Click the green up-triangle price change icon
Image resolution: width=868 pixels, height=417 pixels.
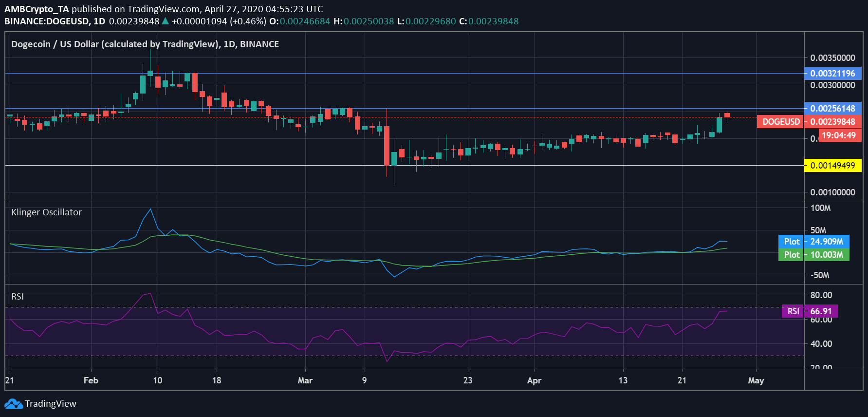pyautogui.click(x=166, y=21)
